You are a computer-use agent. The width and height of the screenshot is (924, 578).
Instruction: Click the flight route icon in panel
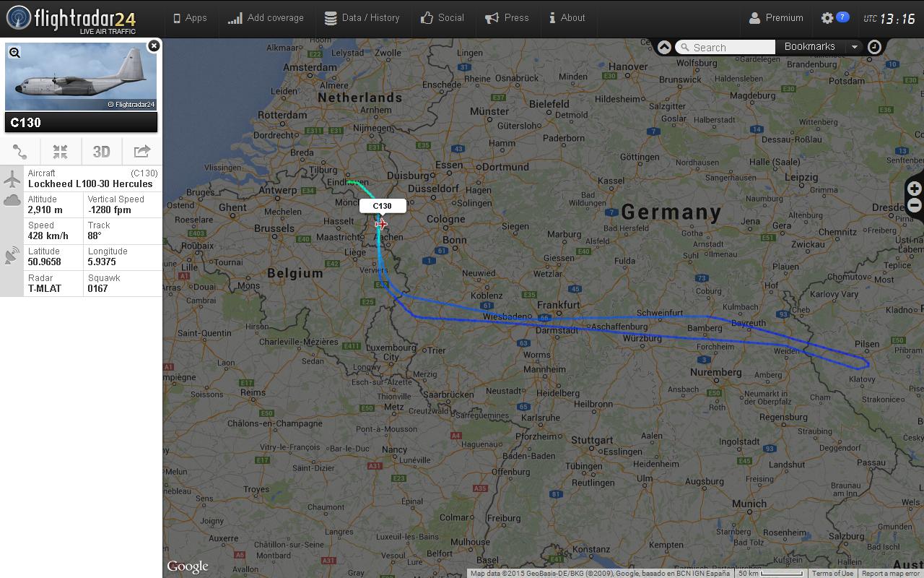point(20,152)
